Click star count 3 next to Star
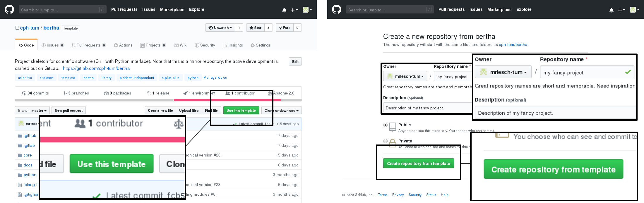Image resolution: width=644 pixels, height=203 pixels. click(268, 28)
